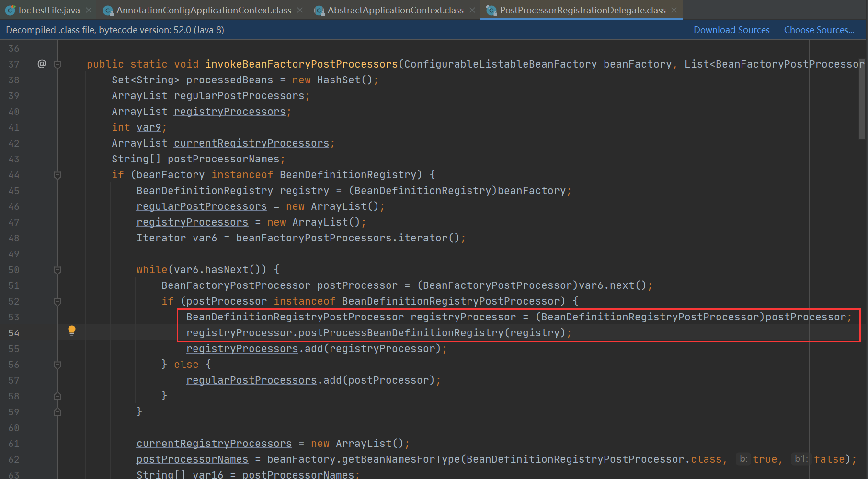The width and height of the screenshot is (868, 479).
Task: Click the 'b: true' parameter hint on line 62
Action: (x=743, y=459)
